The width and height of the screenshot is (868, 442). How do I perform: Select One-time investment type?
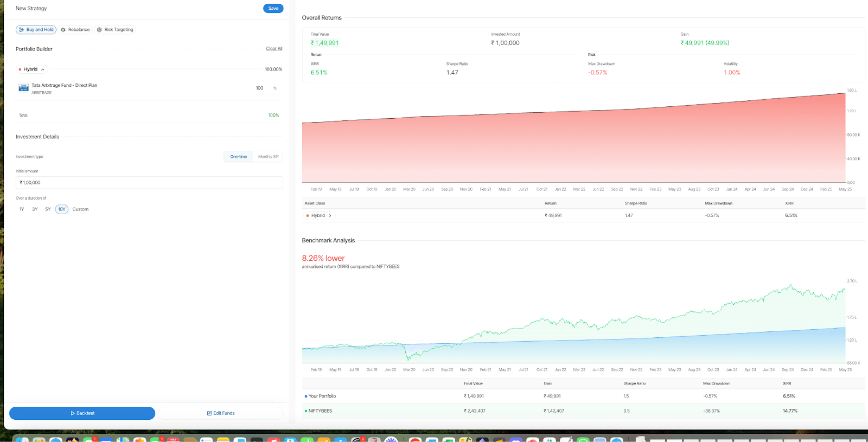pos(238,157)
